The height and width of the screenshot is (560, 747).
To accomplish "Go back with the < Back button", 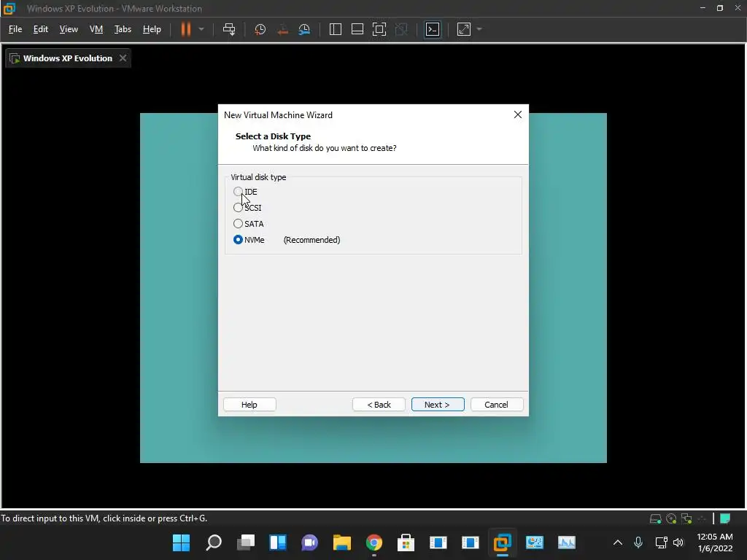I will [379, 404].
